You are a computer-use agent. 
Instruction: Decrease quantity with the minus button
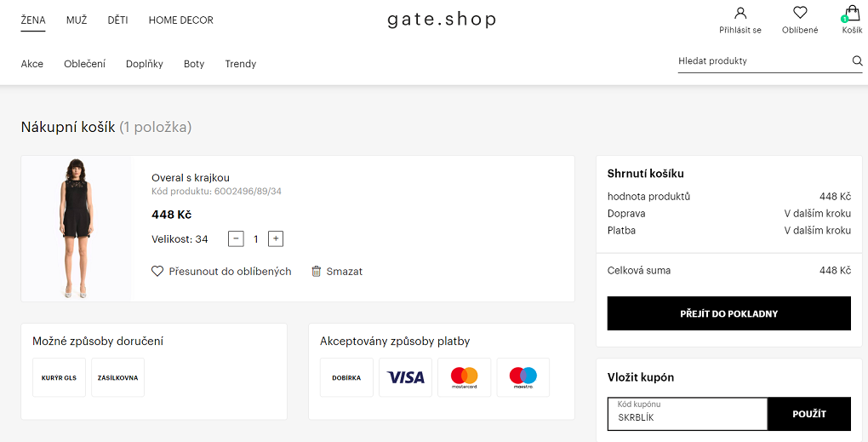pos(236,238)
